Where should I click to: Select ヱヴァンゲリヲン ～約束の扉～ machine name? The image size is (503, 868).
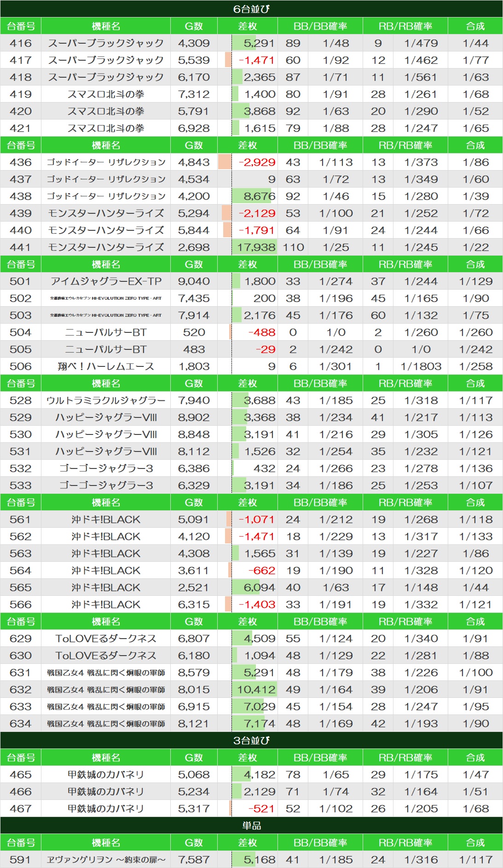[106, 860]
